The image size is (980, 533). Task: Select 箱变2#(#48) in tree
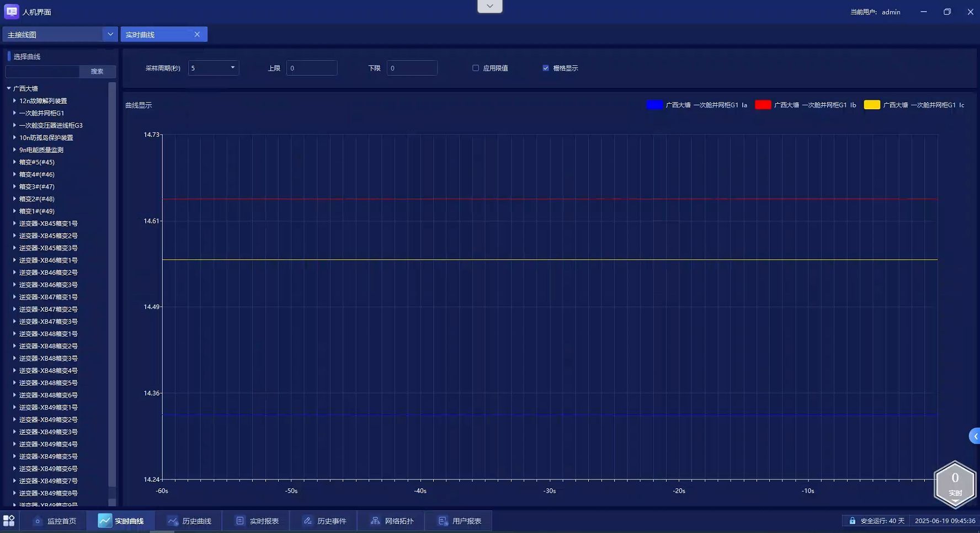[37, 199]
